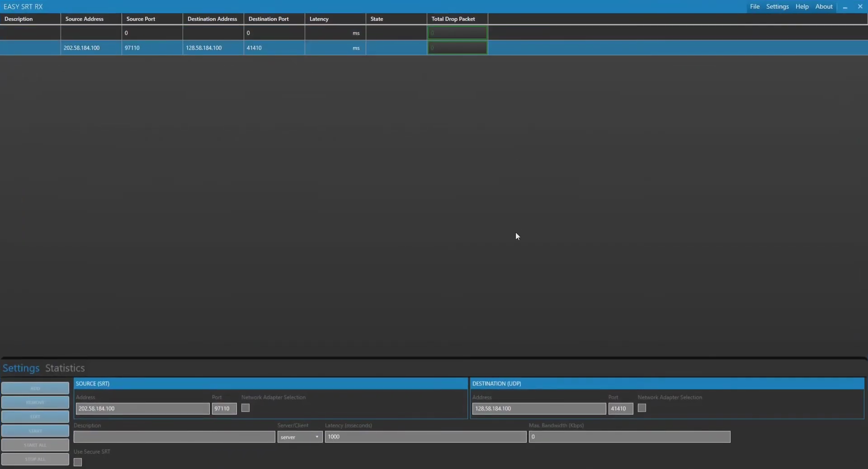Open the Settings menu

coord(777,6)
